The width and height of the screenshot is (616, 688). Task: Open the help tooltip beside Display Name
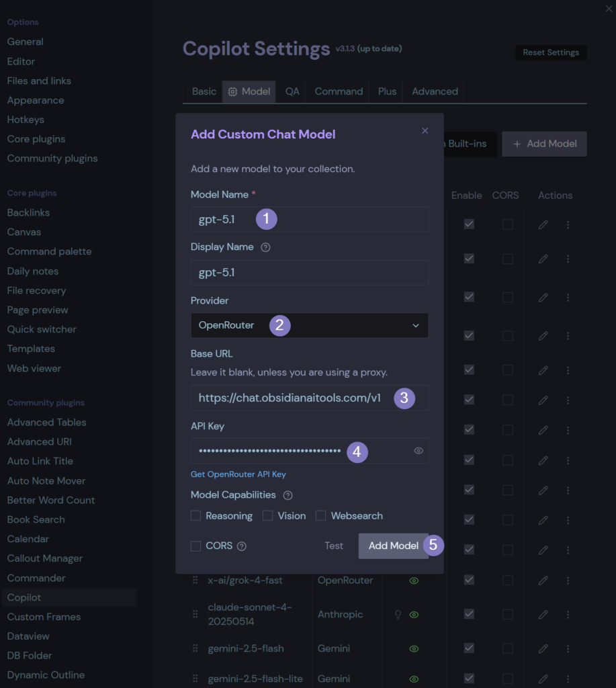tap(266, 247)
